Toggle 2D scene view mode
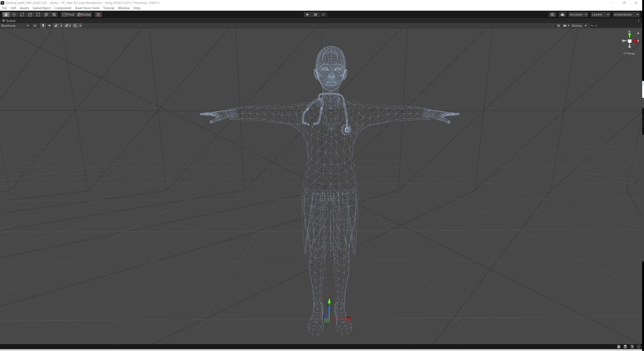The height and width of the screenshot is (351, 644). point(35,25)
